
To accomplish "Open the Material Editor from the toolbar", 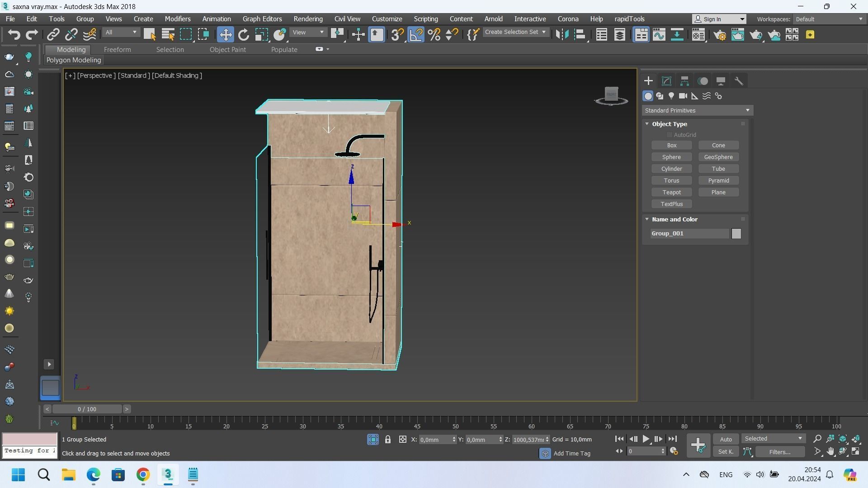I will coord(698,35).
